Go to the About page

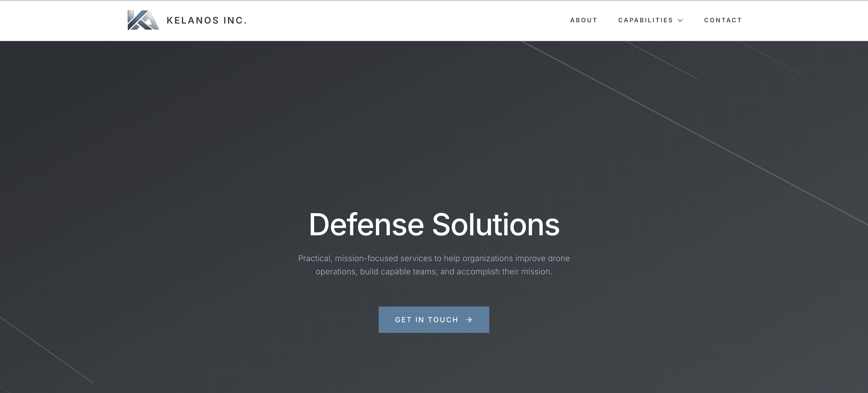[x=583, y=20]
